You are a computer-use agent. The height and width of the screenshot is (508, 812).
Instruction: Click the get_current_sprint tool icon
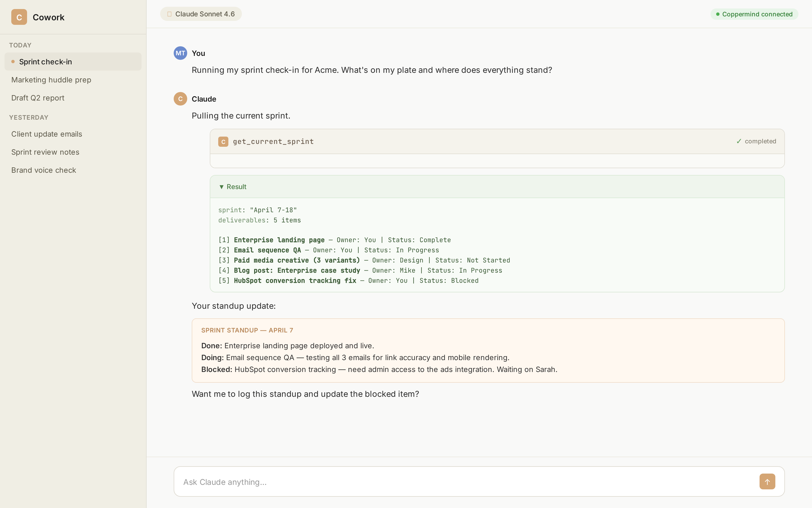223,141
